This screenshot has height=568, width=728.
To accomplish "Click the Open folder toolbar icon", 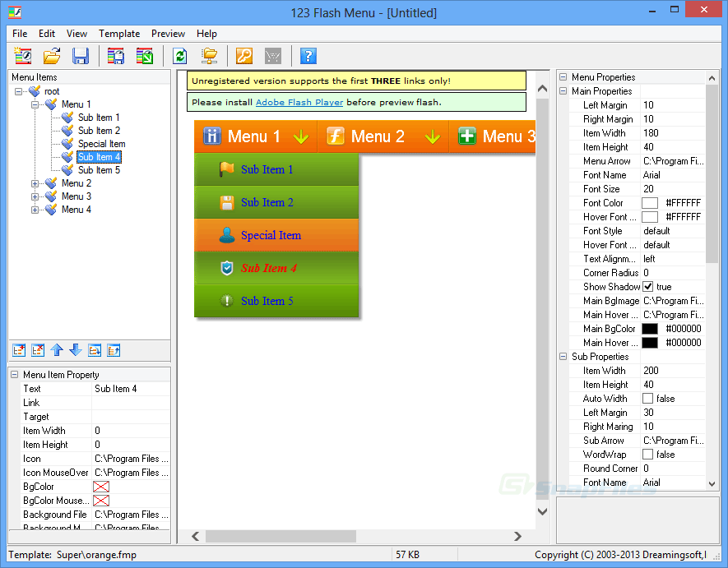I will point(52,56).
